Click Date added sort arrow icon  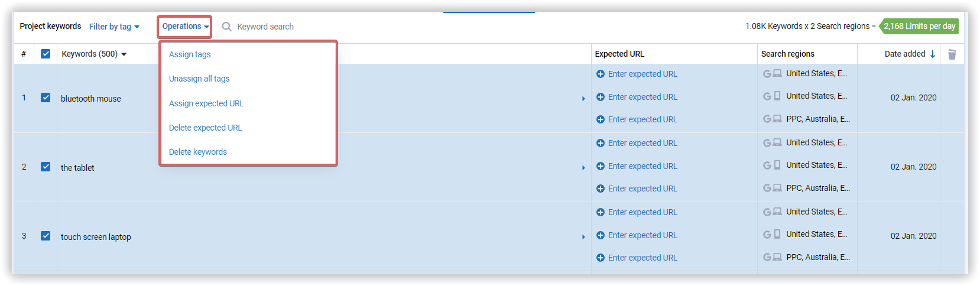933,54
